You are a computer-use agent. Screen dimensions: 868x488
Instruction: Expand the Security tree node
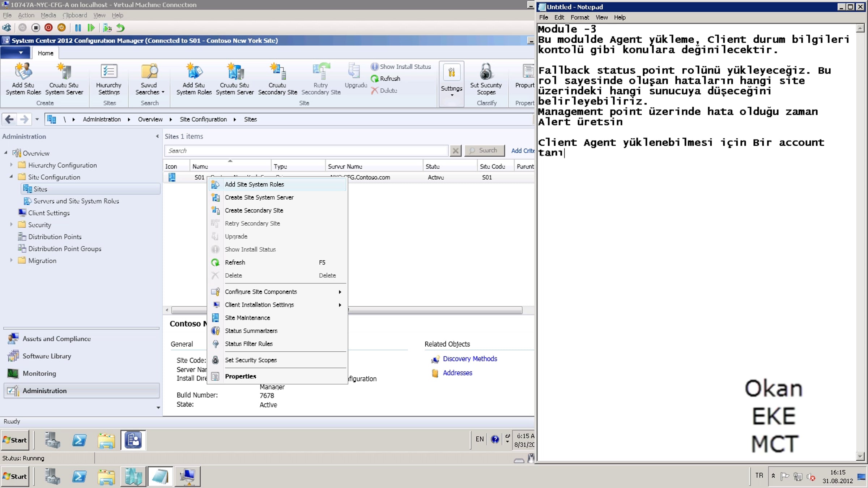pos(11,224)
